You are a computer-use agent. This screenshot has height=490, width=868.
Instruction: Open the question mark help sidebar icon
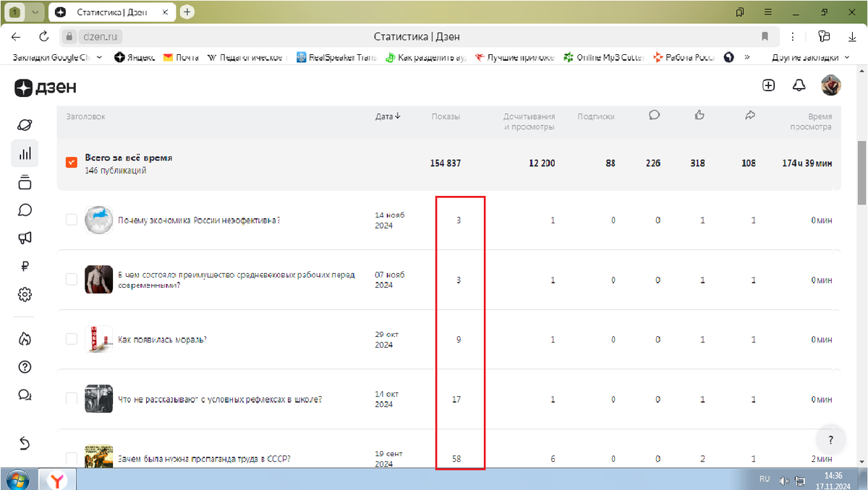pos(25,366)
